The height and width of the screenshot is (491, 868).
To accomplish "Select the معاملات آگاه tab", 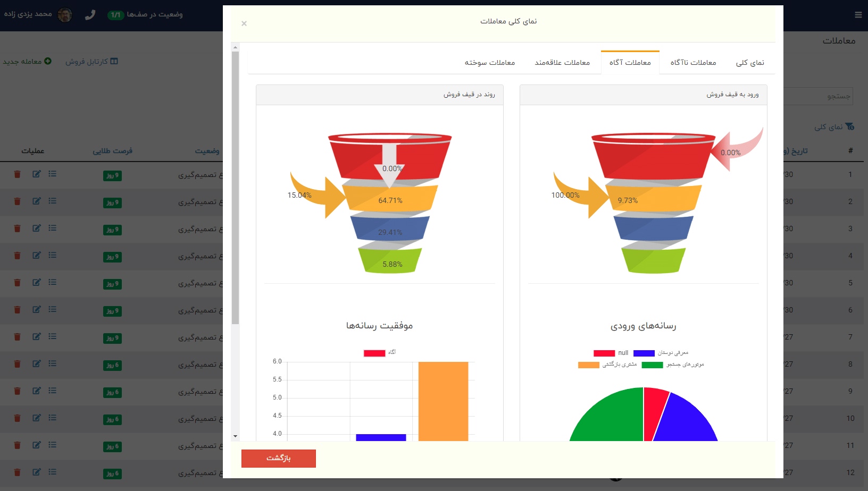I will tap(630, 63).
